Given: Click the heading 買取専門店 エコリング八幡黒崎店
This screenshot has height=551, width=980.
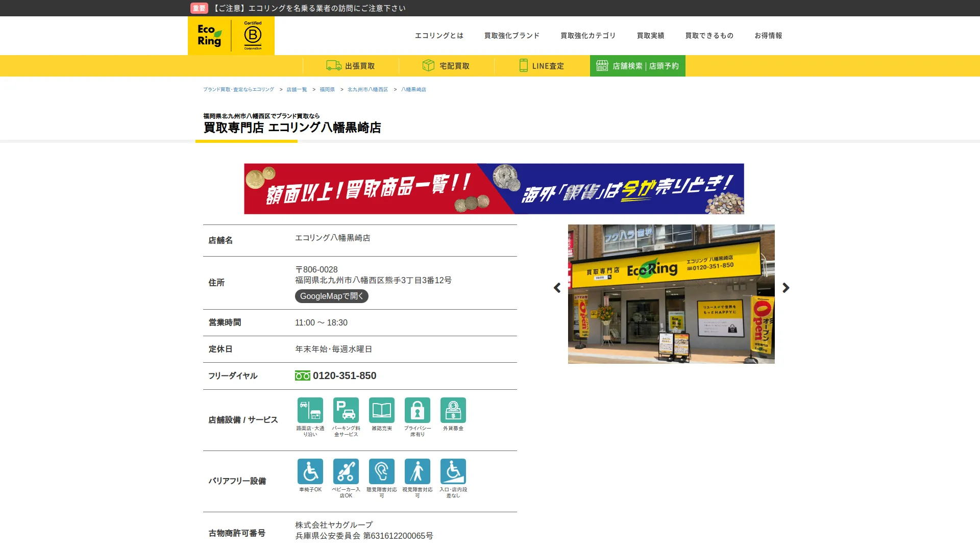Looking at the screenshot, I should (292, 128).
